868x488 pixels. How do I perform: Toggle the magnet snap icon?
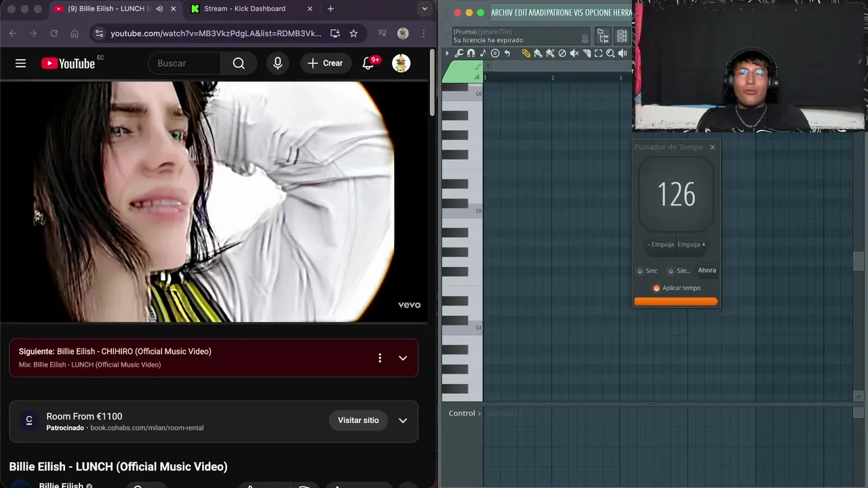point(471,54)
